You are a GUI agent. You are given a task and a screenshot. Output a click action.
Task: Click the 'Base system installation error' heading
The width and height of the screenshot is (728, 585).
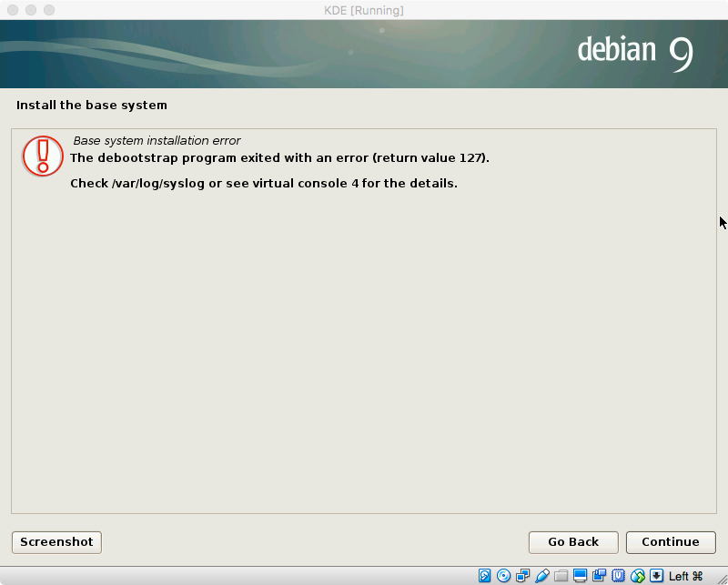157,141
